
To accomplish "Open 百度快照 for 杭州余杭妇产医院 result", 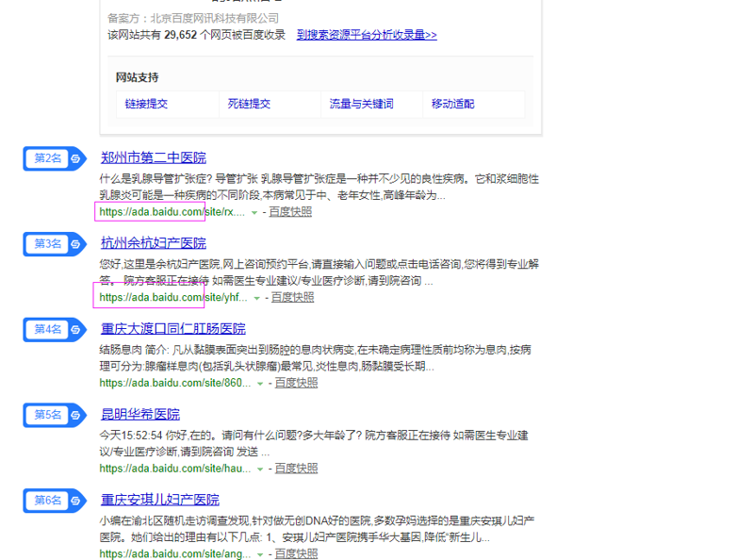I will tap(293, 297).
